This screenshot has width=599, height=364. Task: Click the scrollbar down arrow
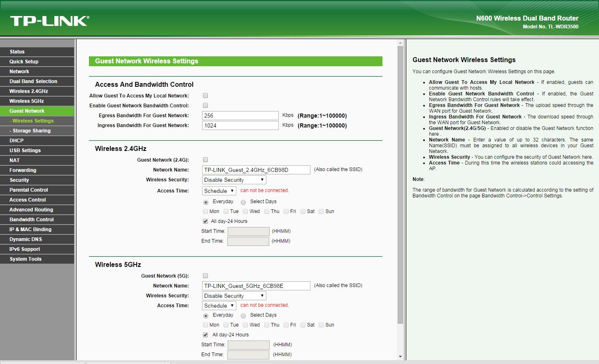[400, 357]
